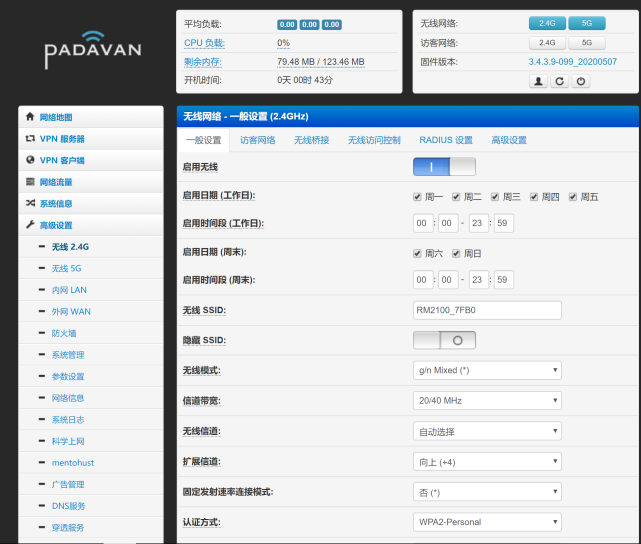Screen dimensions: 641x544
Task: Click the VPN 服务器 sidebar icon
Action: pyautogui.click(x=30, y=139)
